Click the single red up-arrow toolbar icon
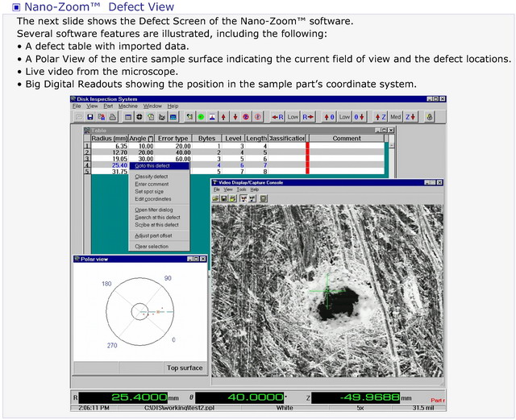 pos(224,117)
